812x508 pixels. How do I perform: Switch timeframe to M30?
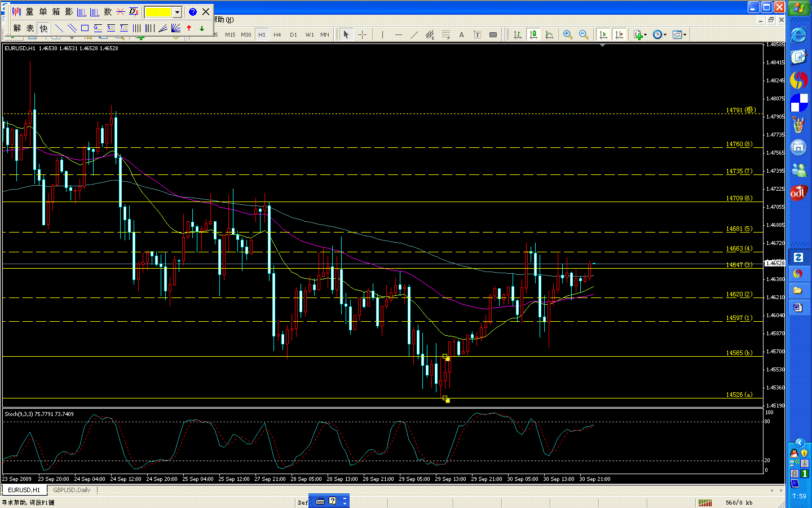tap(246, 35)
